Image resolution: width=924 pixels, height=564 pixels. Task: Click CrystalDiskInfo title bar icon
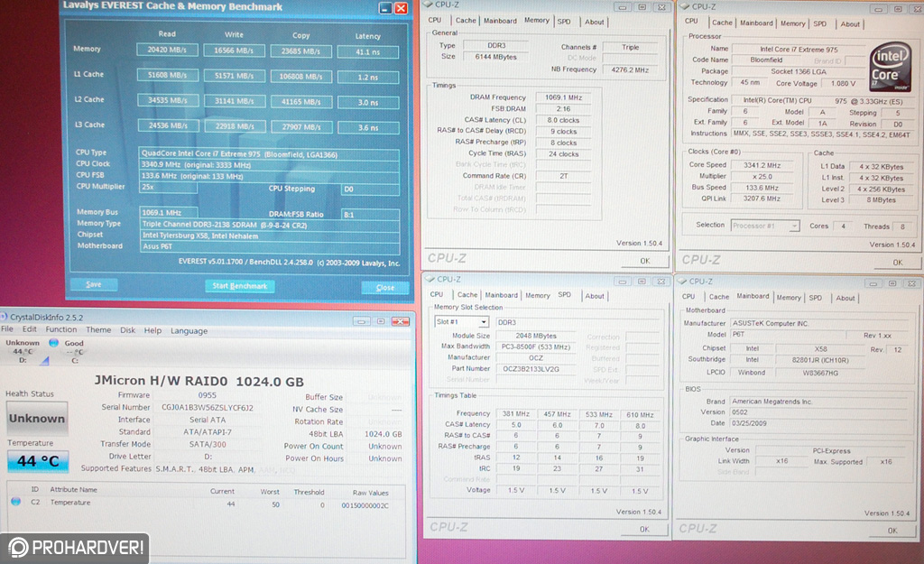coord(4,317)
